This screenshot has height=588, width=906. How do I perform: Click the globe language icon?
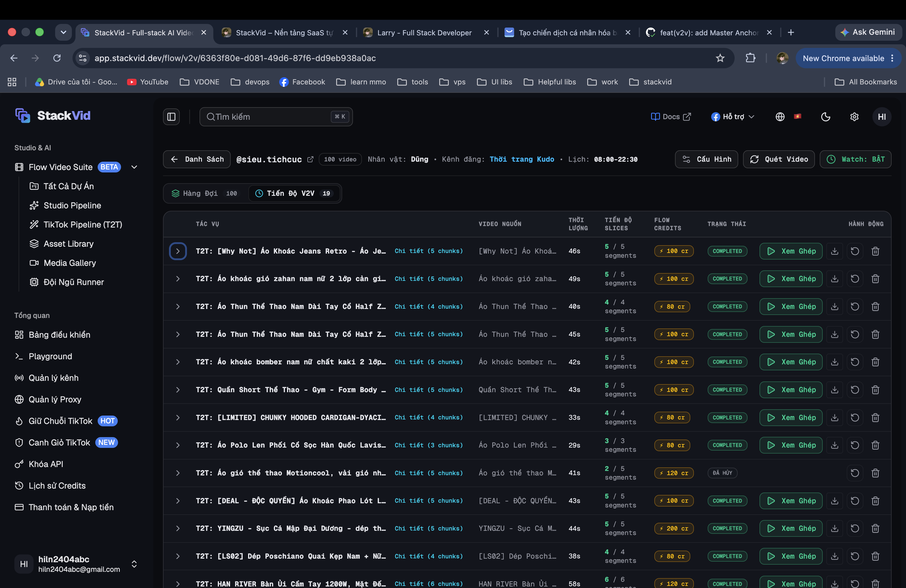pos(780,117)
